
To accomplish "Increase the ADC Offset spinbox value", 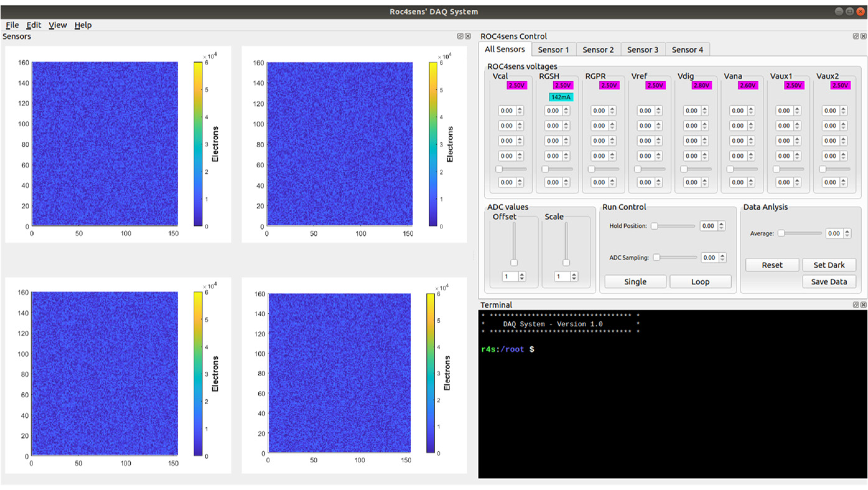I will 522,274.
